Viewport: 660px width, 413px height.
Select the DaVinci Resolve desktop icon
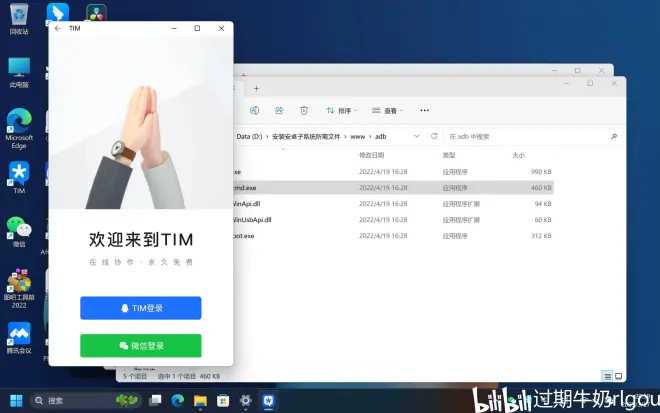[96, 13]
